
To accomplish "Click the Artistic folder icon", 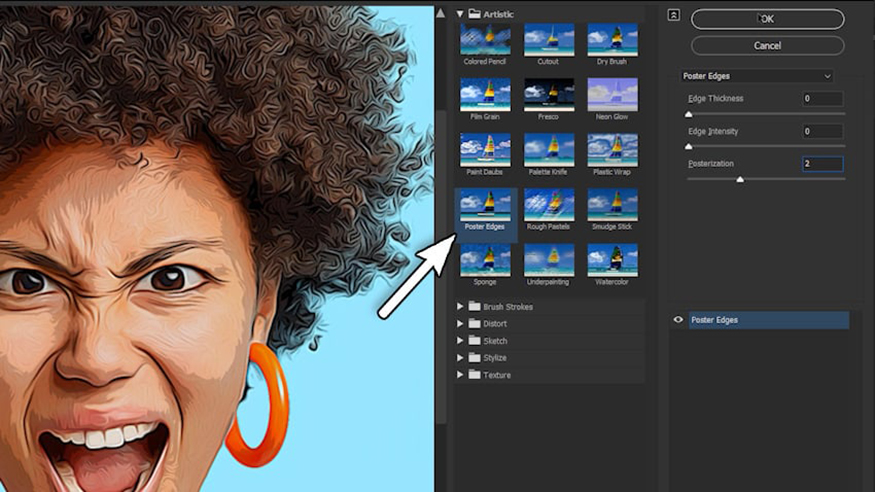I will pyautogui.click(x=474, y=14).
